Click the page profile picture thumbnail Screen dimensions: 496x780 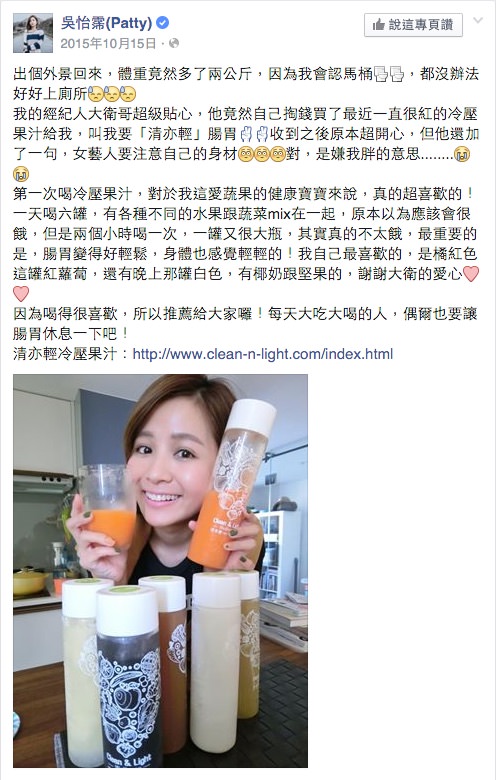33,33
